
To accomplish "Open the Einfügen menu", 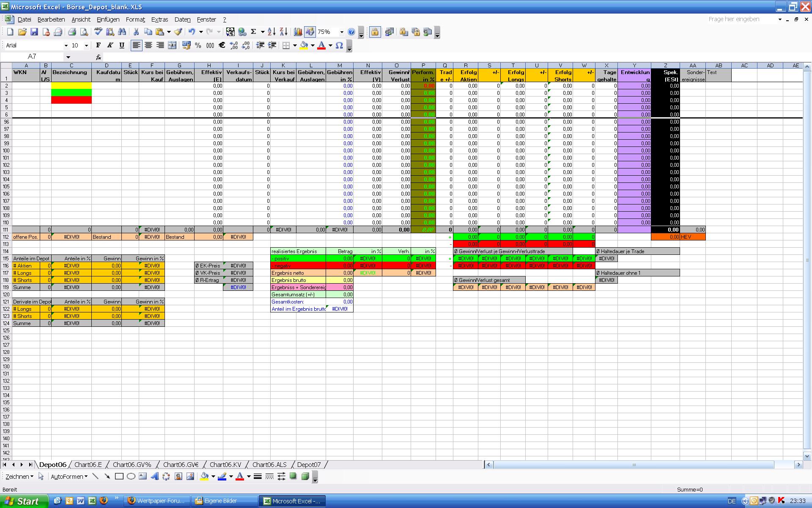I will coord(108,19).
